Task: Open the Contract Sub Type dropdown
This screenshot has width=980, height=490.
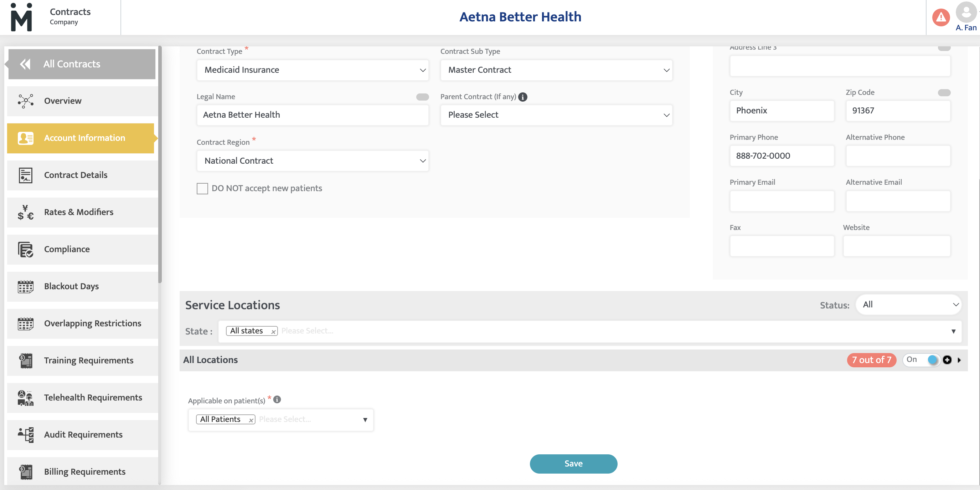Action: (556, 70)
